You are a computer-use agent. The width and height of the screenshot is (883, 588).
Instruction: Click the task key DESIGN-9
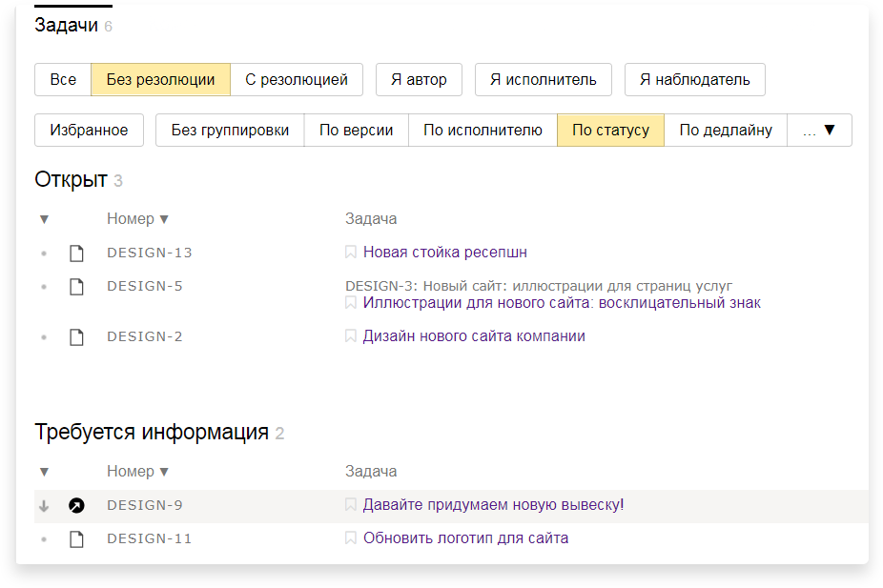tap(145, 505)
